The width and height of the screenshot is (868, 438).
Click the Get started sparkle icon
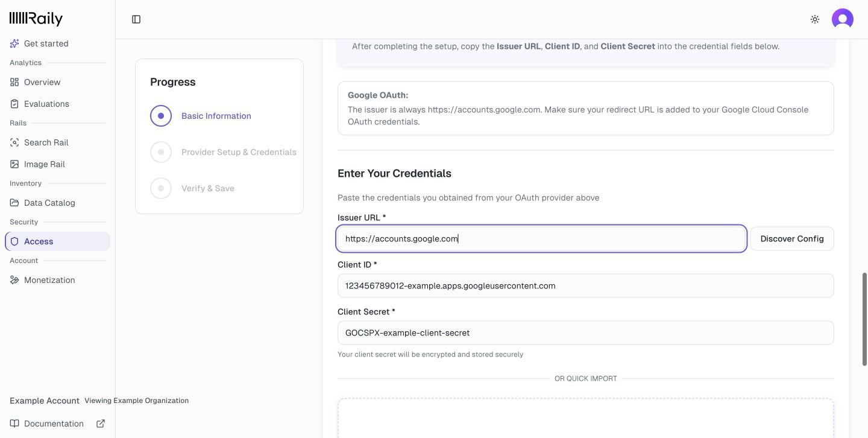[14, 43]
